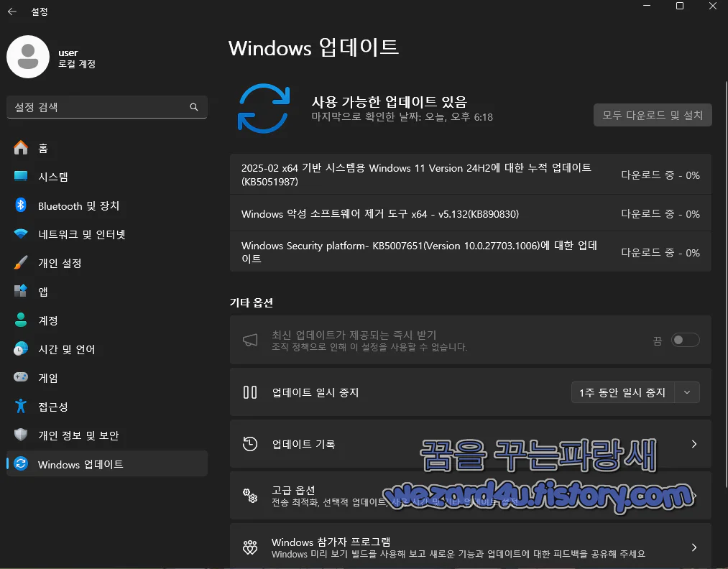Open 게임 settings page

107,378
